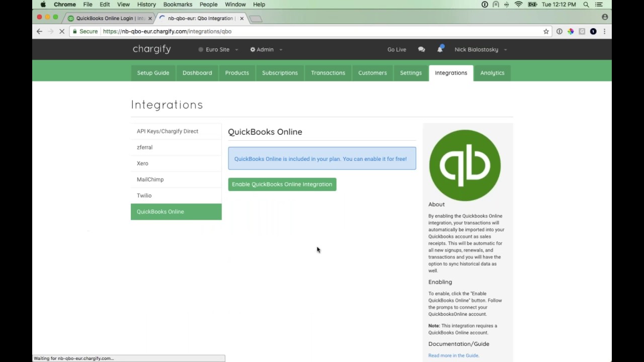Click the browser back arrow
Screen dimensions: 644x362
tap(39, 31)
